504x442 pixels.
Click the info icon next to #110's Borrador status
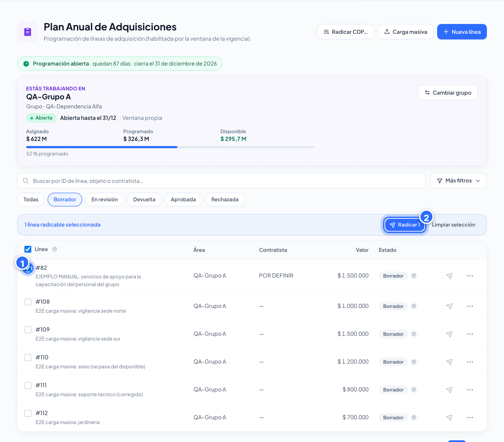tap(414, 362)
